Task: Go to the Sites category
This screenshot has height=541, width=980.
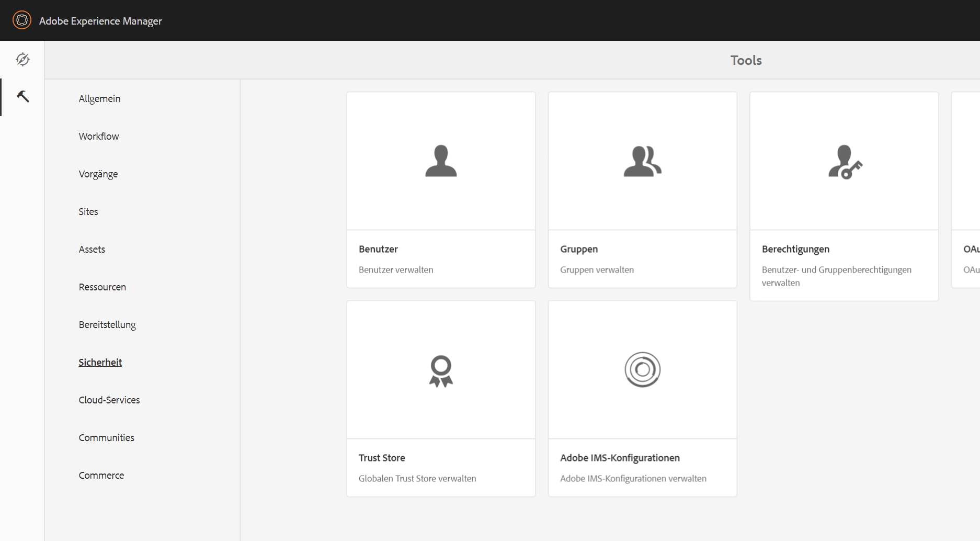Action: pyautogui.click(x=88, y=211)
